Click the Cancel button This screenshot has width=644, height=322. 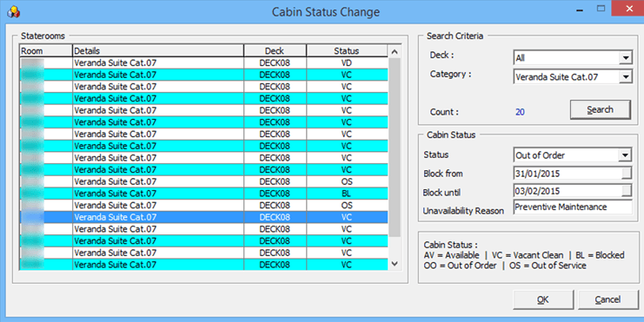tap(607, 299)
